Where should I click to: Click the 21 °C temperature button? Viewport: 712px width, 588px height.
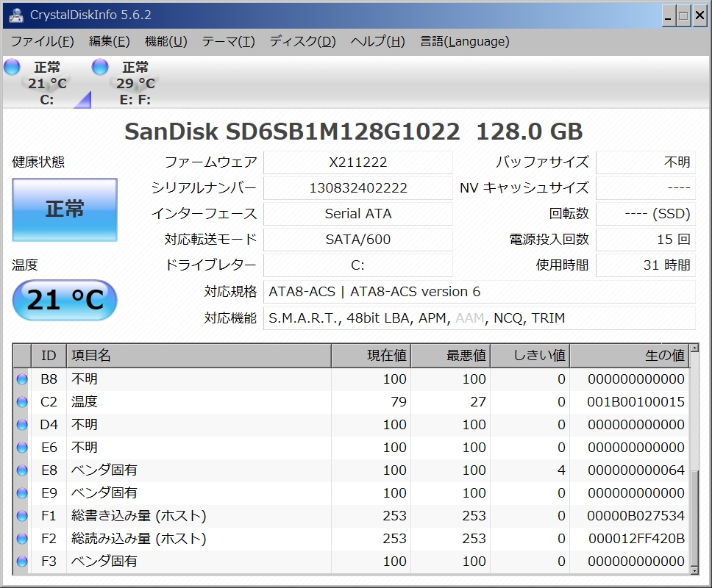(x=65, y=300)
